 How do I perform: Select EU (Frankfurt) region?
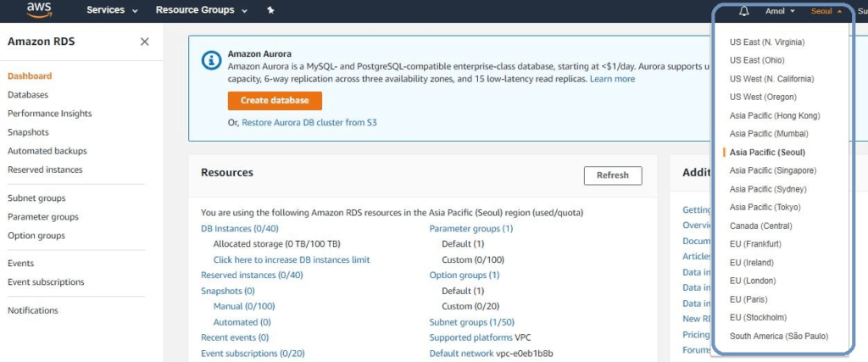point(755,244)
